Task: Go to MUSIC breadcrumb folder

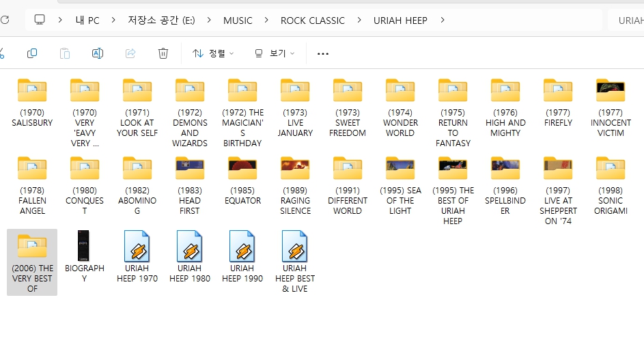Action: click(x=238, y=20)
